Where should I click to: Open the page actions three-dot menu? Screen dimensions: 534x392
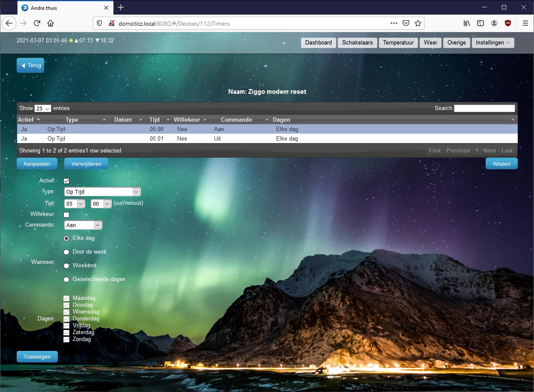[394, 23]
